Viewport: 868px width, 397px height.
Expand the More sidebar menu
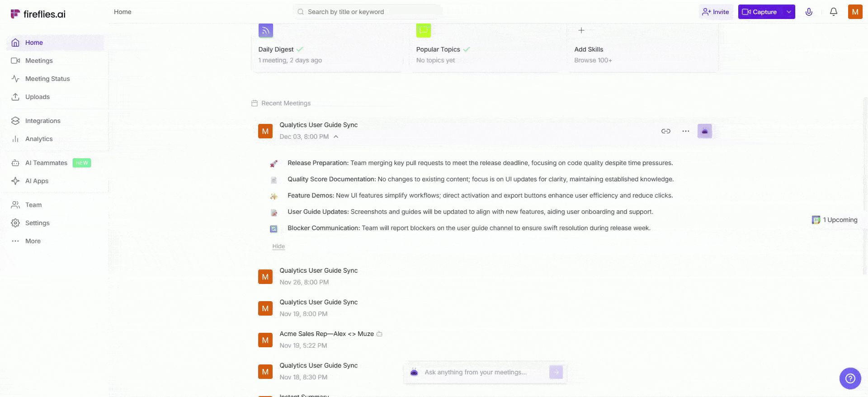[x=55, y=241]
